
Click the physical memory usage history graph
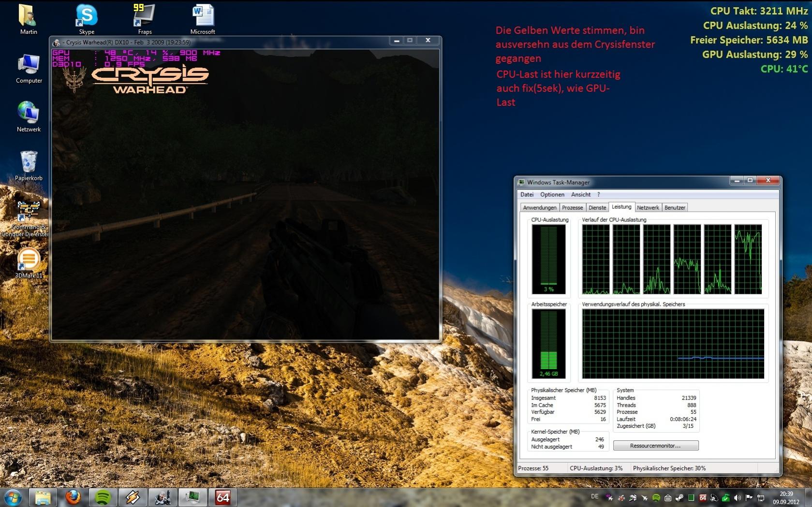tap(673, 344)
